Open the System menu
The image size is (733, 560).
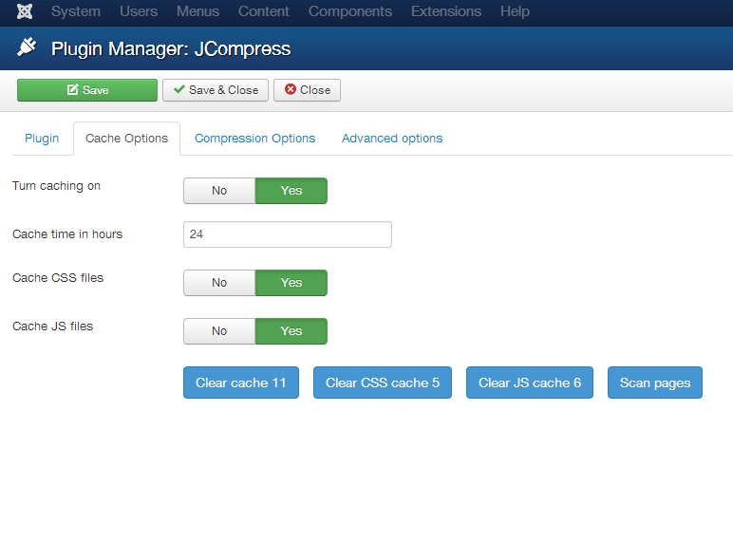tap(76, 11)
